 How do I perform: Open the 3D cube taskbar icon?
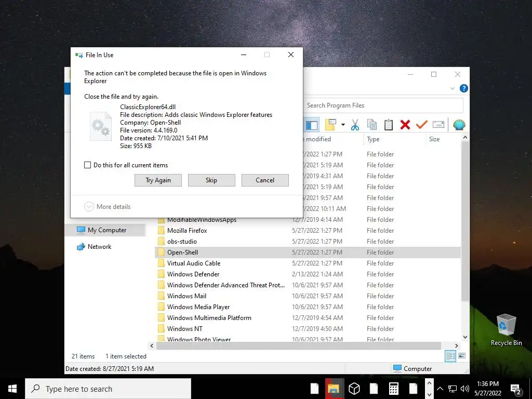(x=354, y=389)
